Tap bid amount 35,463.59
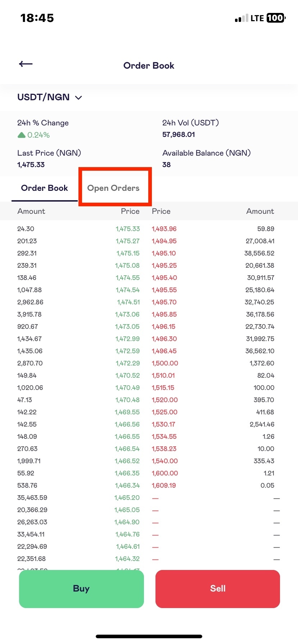 32,498
